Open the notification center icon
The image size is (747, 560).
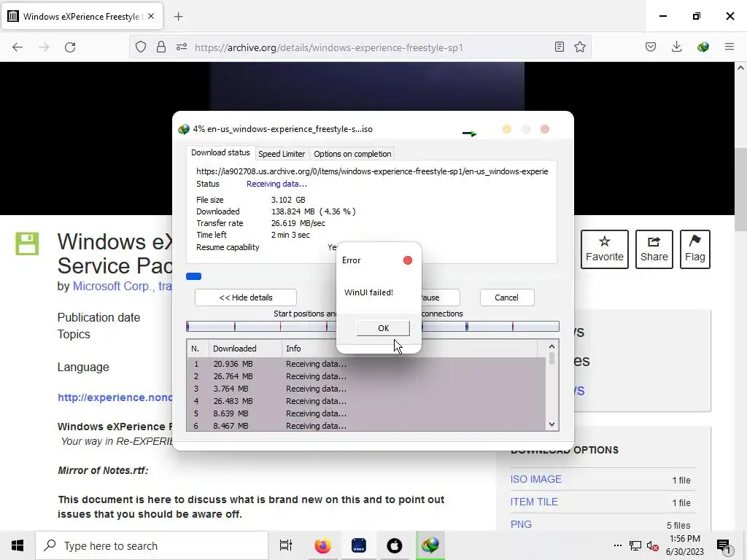pyautogui.click(x=724, y=545)
